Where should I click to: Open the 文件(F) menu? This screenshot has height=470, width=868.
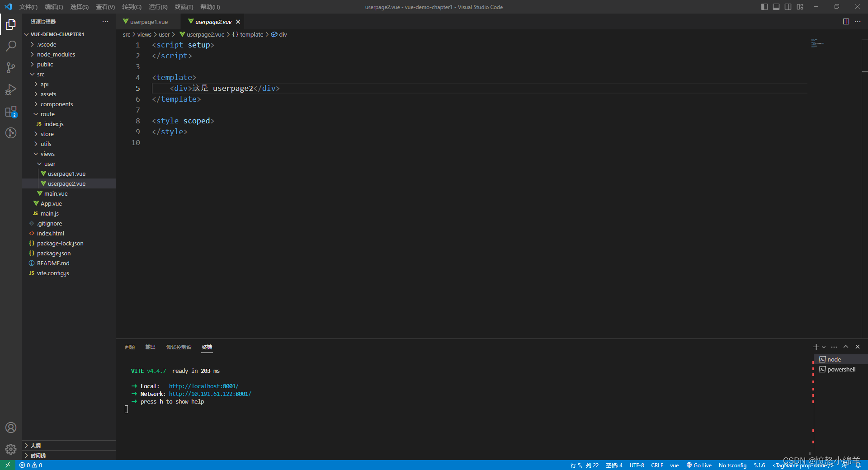pos(28,7)
